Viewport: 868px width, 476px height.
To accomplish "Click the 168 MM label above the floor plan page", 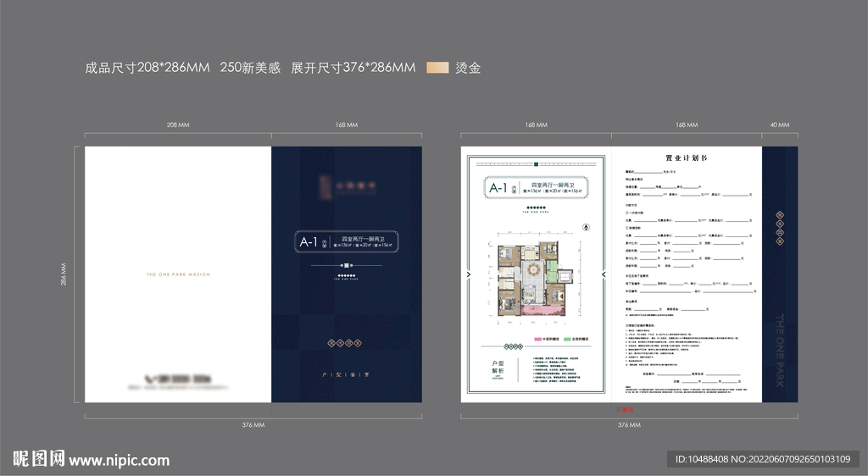I will [537, 125].
